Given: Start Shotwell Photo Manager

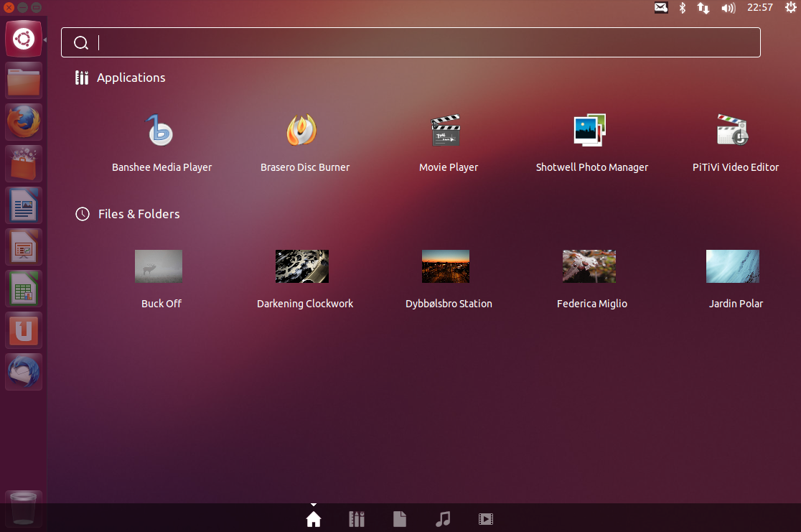Looking at the screenshot, I should tap(591, 140).
